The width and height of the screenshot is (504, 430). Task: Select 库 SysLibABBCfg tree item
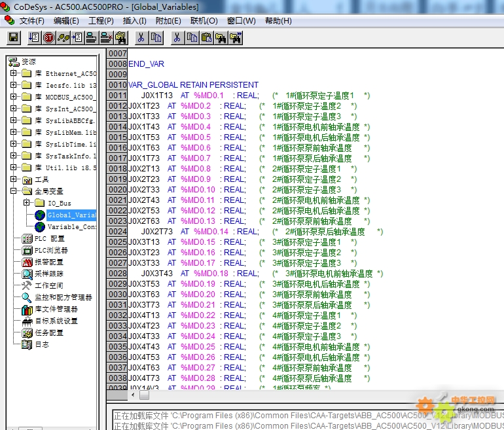65,120
